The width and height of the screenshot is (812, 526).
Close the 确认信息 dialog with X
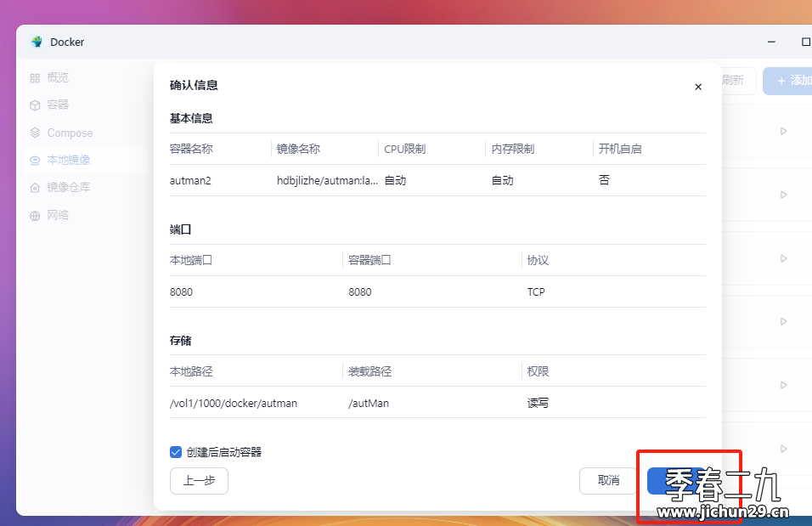[698, 87]
